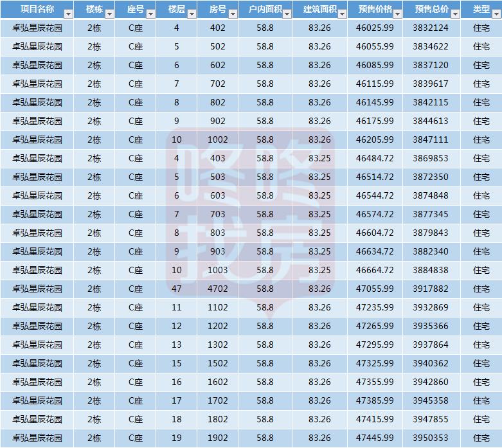Open the 类型 column filter dropdown
The image size is (502, 448).
tap(497, 13)
